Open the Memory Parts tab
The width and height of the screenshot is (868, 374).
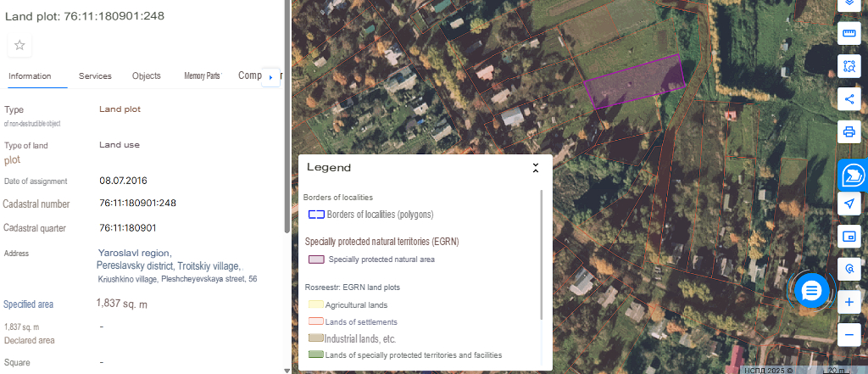[x=203, y=76]
